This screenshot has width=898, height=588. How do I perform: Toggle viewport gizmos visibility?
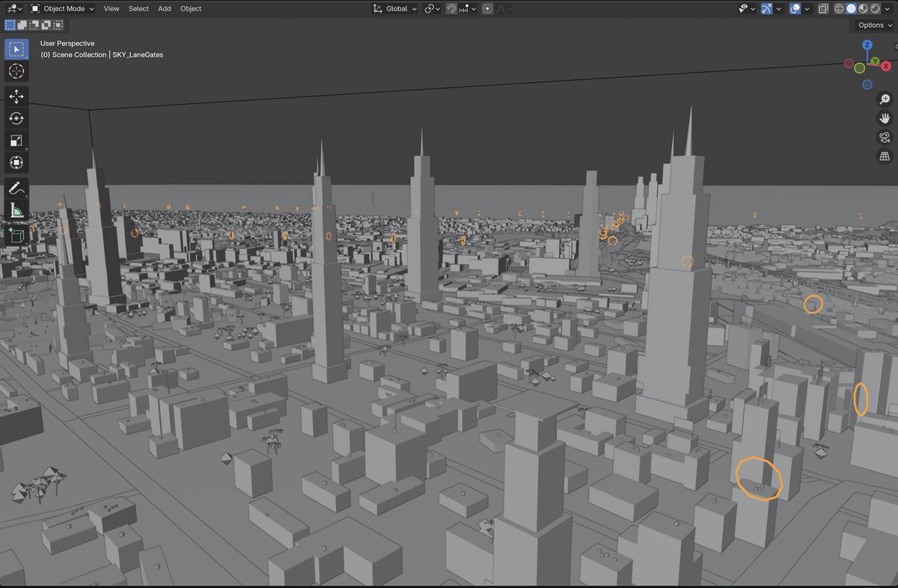766,8
